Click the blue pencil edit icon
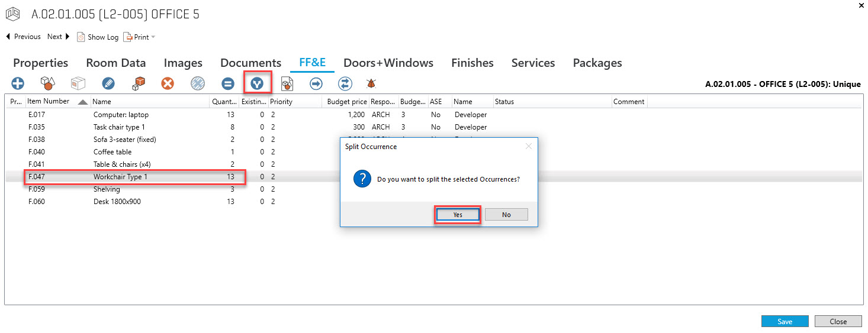868x333 pixels. point(108,83)
